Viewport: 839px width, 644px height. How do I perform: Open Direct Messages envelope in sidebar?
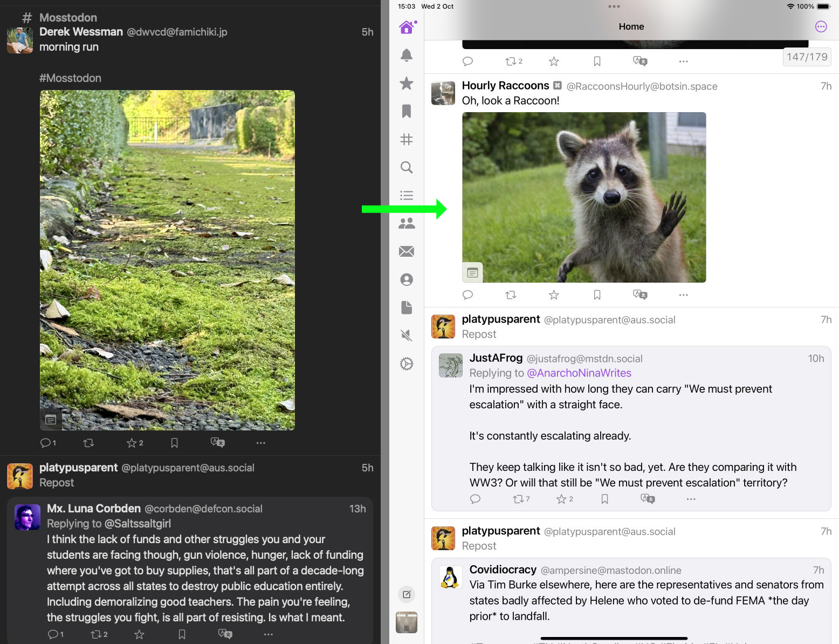tap(407, 251)
